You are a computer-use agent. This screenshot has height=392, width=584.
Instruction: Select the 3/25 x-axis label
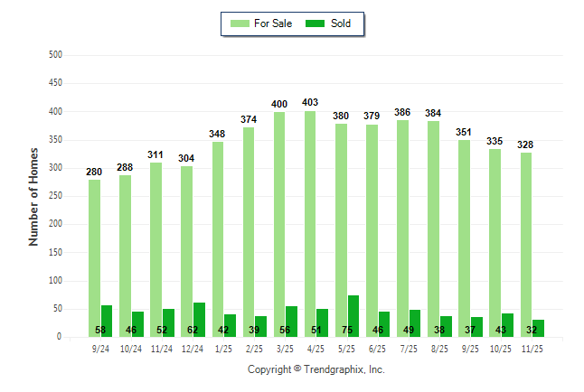pyautogui.click(x=286, y=347)
